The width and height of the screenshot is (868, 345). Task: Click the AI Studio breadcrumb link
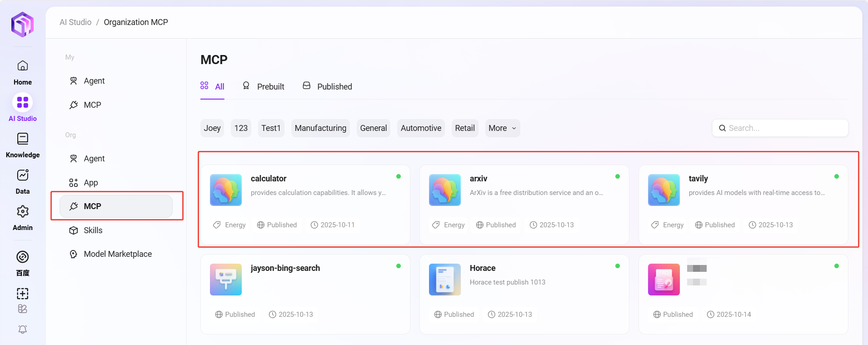tap(75, 22)
